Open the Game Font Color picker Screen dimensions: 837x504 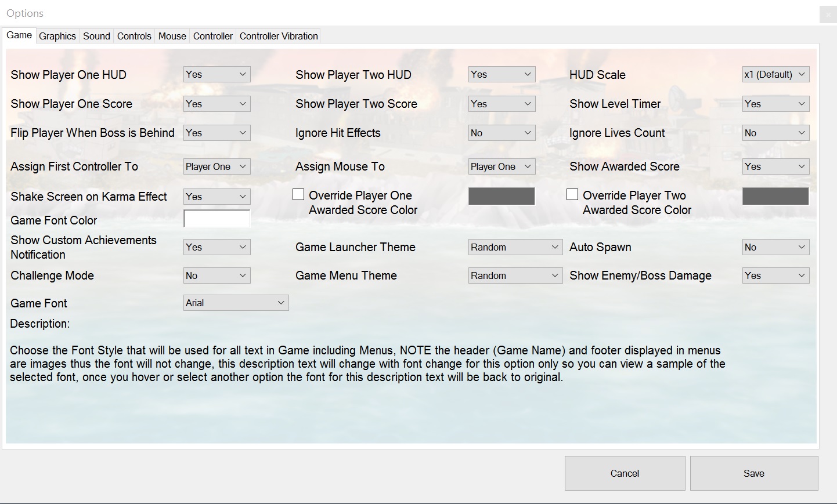point(217,218)
